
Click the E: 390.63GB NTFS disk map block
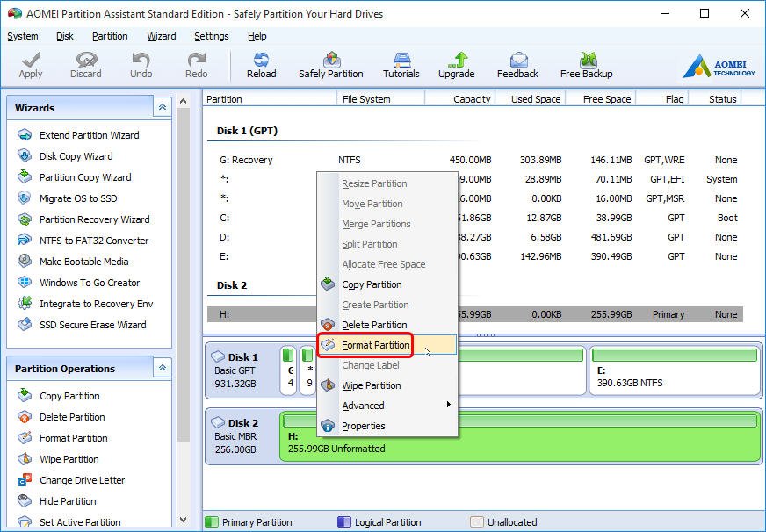click(x=675, y=371)
